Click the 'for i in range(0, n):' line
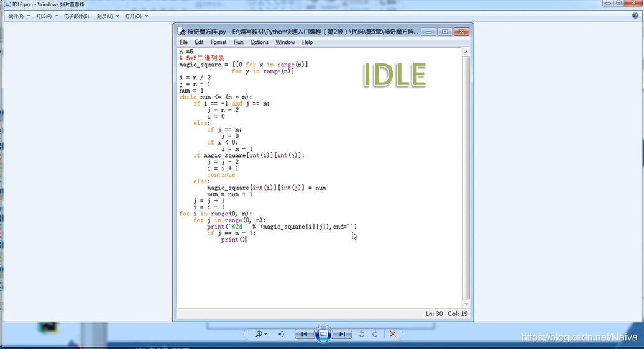The height and width of the screenshot is (349, 644). [216, 214]
